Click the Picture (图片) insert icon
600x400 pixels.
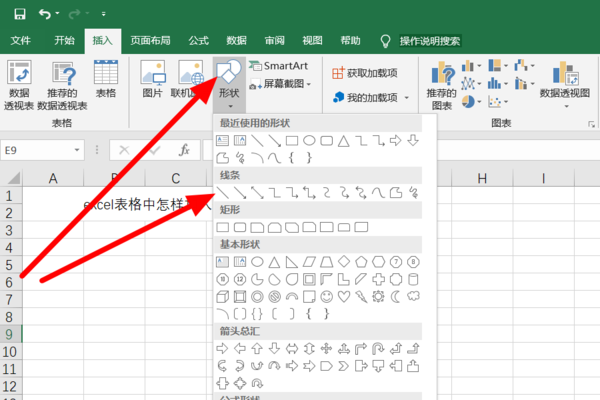[x=153, y=80]
